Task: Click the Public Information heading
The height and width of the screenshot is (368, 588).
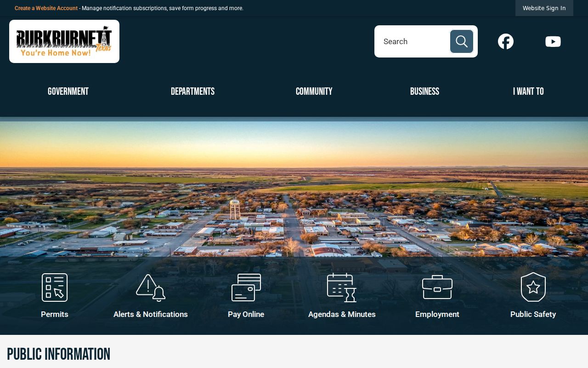Action: click(x=59, y=355)
